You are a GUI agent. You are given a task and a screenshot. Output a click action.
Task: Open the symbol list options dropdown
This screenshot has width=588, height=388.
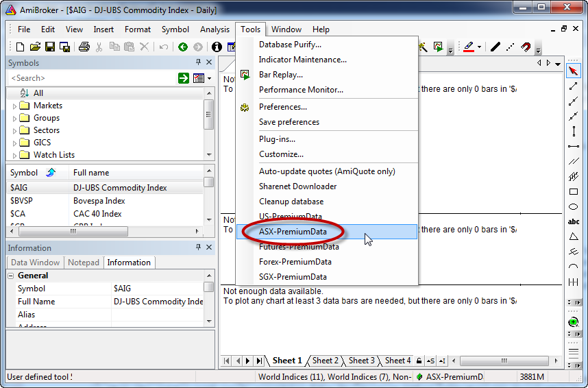tap(209, 78)
